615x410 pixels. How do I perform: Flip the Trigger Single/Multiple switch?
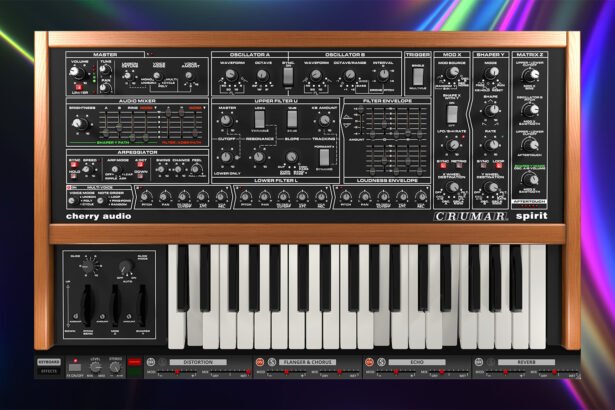[x=418, y=77]
